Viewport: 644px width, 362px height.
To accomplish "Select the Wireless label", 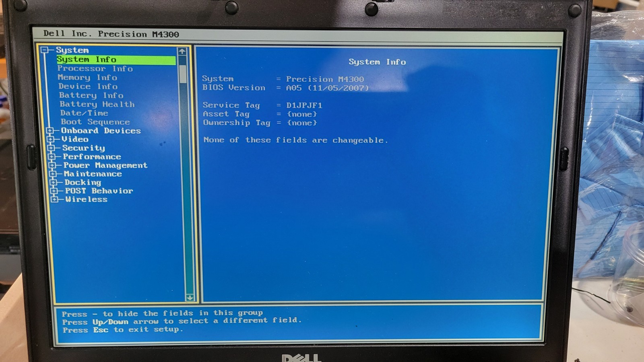I will pyautogui.click(x=87, y=199).
